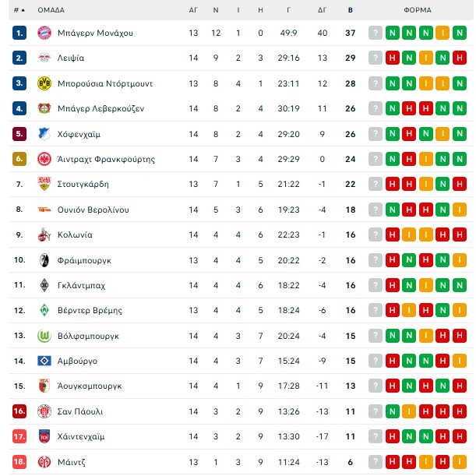Click the red rank 18 relegation badge

point(19,462)
